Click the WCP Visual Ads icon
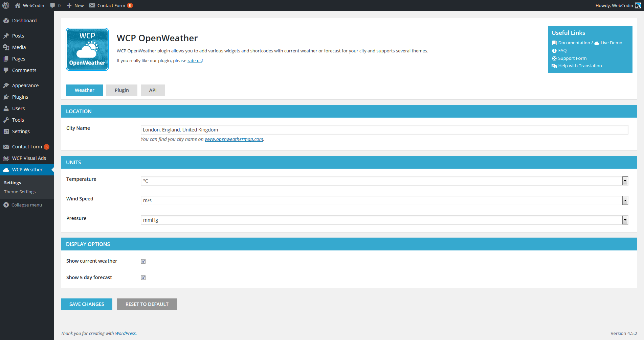Image resolution: width=644 pixels, height=340 pixels. [6, 158]
